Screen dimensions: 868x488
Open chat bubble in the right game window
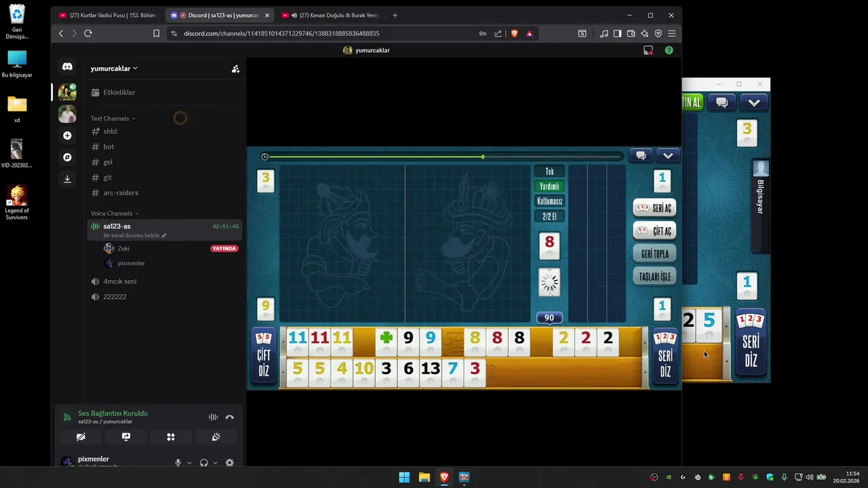722,102
